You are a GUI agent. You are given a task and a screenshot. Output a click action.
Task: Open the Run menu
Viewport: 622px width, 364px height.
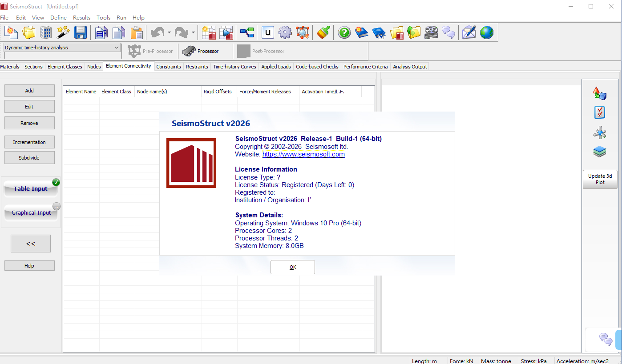click(x=121, y=17)
